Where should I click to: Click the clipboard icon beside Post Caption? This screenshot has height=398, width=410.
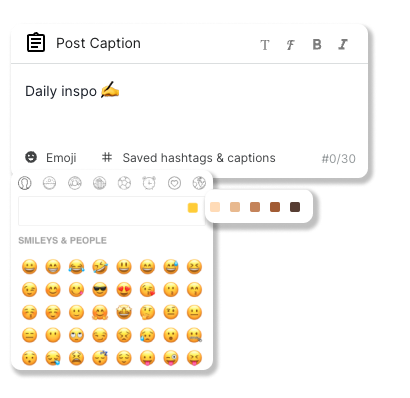click(x=36, y=43)
